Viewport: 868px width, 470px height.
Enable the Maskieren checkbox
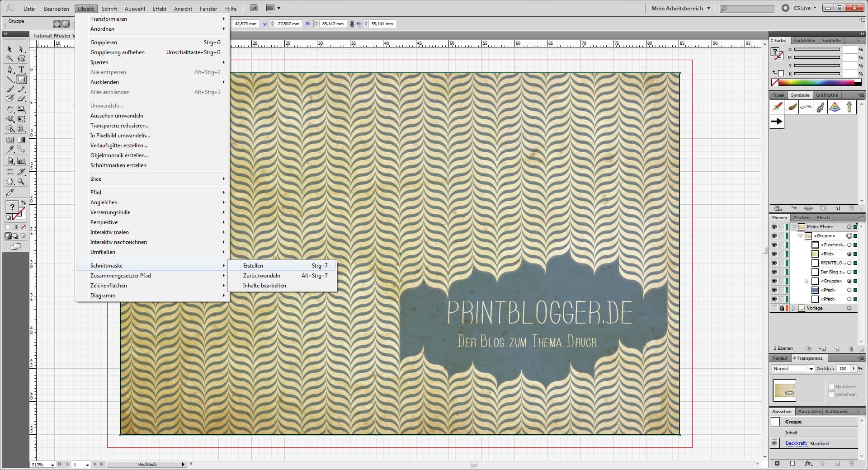[x=832, y=386]
